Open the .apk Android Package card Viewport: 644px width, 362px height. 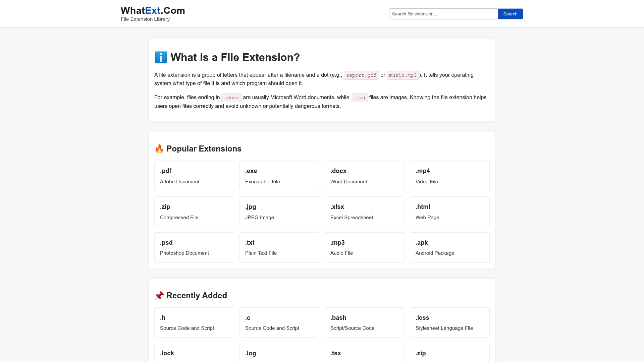(449, 248)
